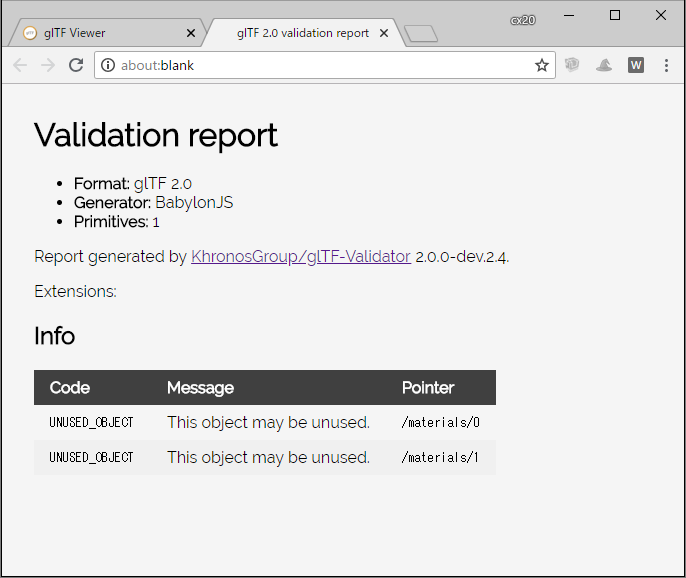This screenshot has width=686, height=578.
Task: Open the W extension icon
Action: [x=636, y=65]
